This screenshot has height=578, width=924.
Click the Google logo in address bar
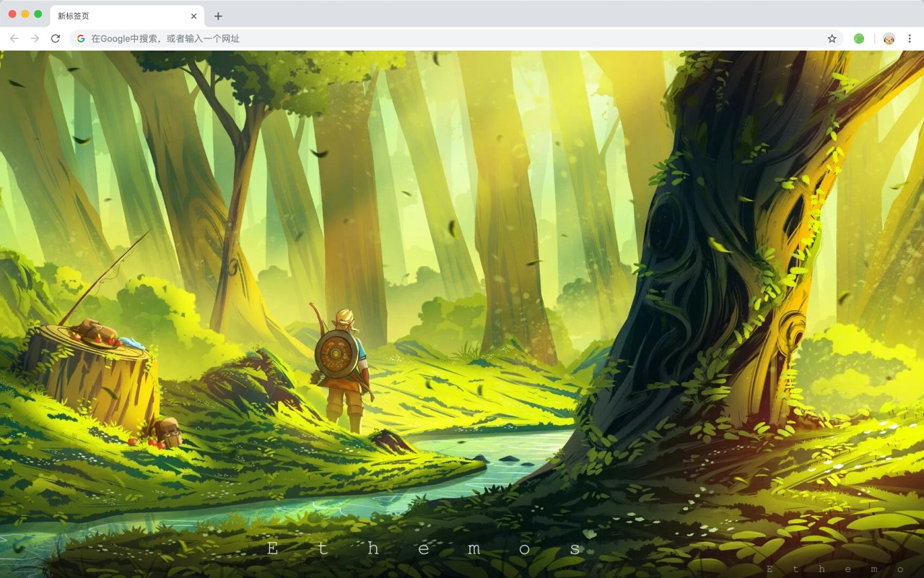[81, 38]
